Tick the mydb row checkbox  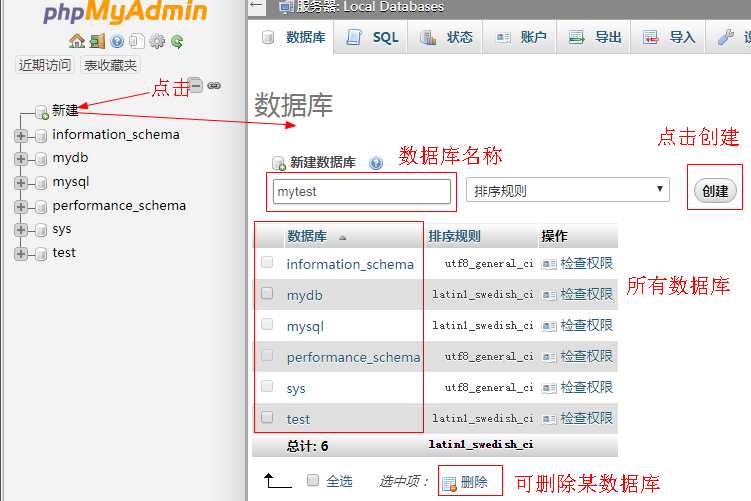pos(267,293)
